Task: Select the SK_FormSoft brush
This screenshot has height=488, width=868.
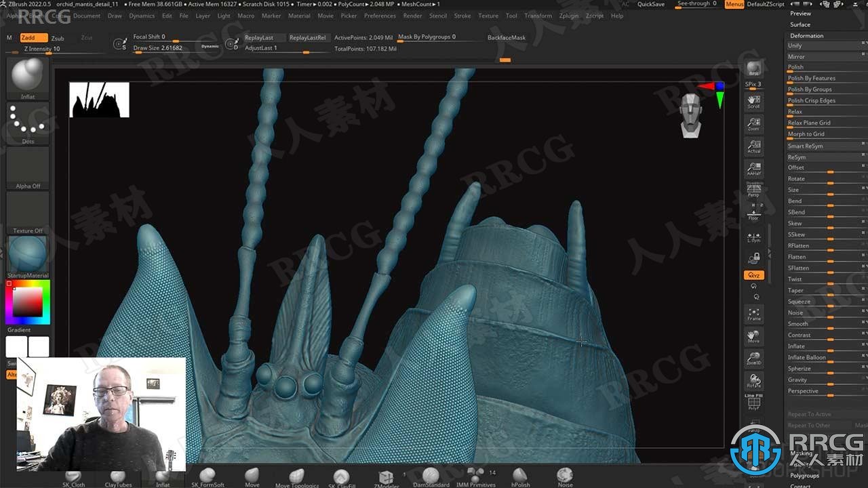Action: click(x=208, y=478)
